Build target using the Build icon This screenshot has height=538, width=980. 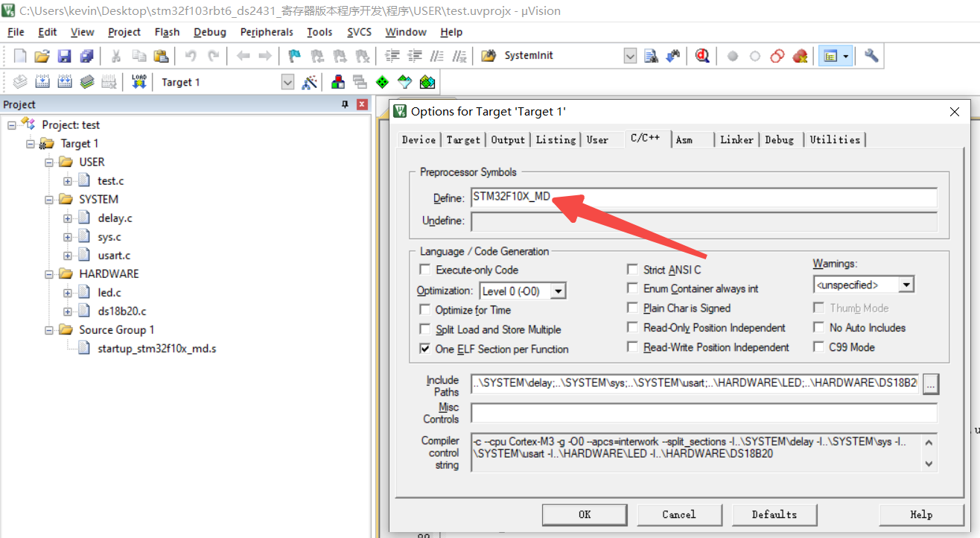[42, 82]
